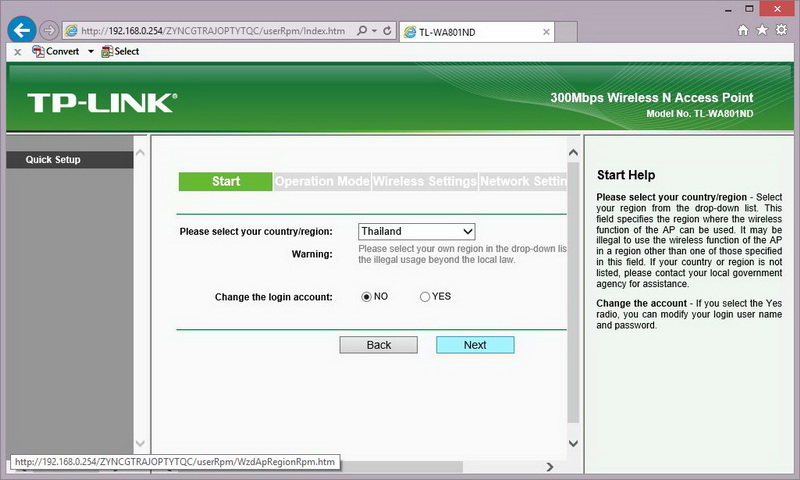The height and width of the screenshot is (480, 800).
Task: Open the browser Home icon
Action: [x=743, y=30]
